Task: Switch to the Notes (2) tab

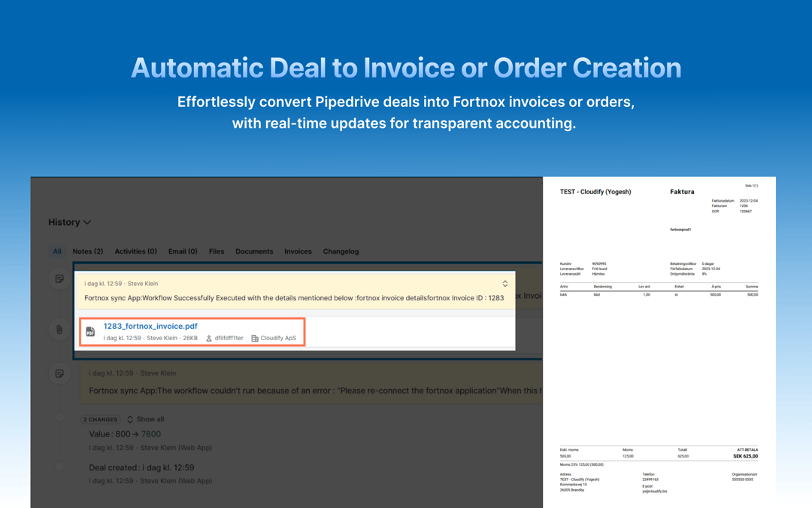Action: pyautogui.click(x=87, y=251)
